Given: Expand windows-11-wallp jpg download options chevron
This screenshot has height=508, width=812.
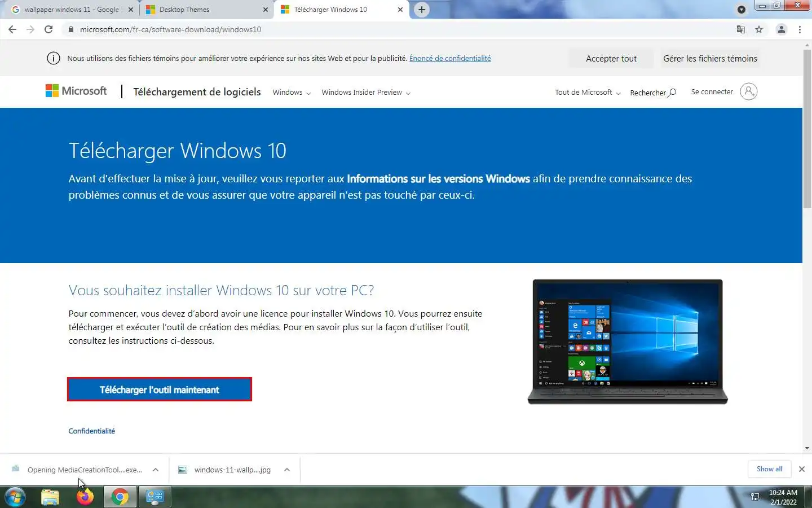Looking at the screenshot, I should 287,470.
